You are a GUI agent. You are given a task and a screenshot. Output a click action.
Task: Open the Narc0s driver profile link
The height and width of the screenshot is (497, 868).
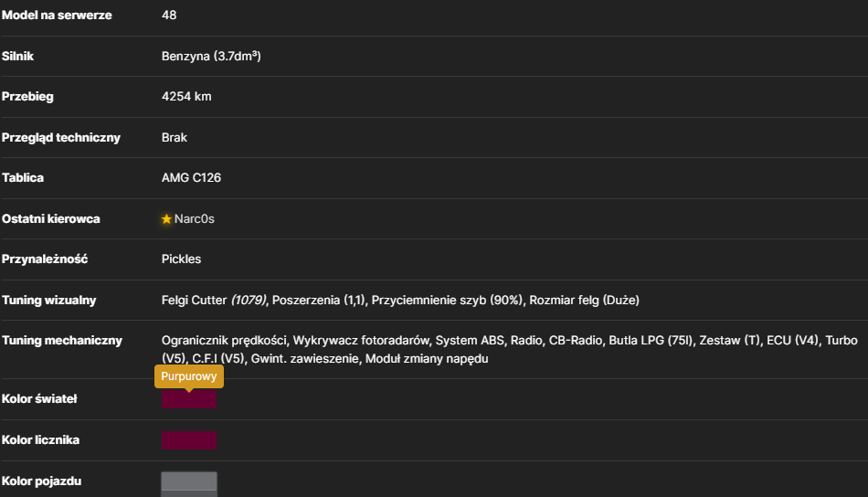195,218
